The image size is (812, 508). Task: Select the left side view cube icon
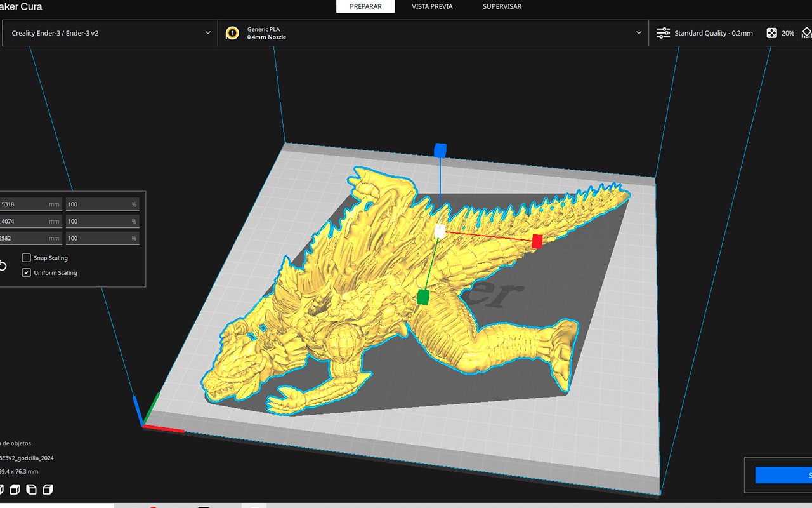31,490
